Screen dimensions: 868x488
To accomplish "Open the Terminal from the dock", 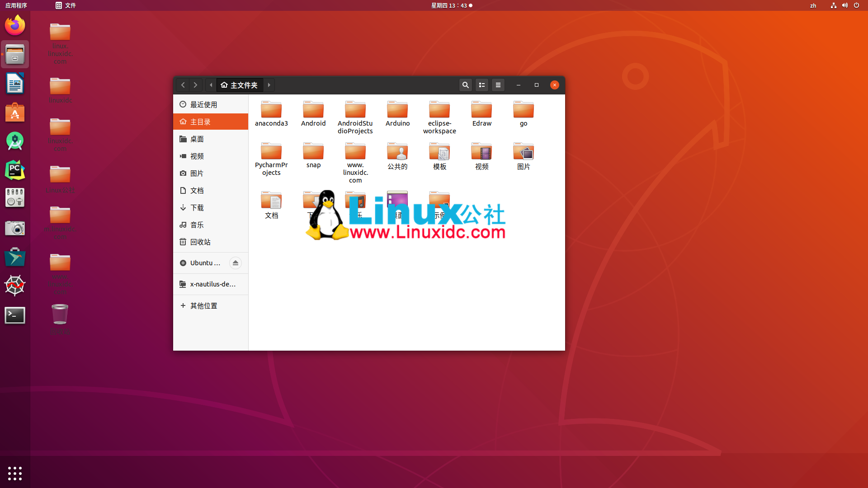I will pyautogui.click(x=15, y=315).
